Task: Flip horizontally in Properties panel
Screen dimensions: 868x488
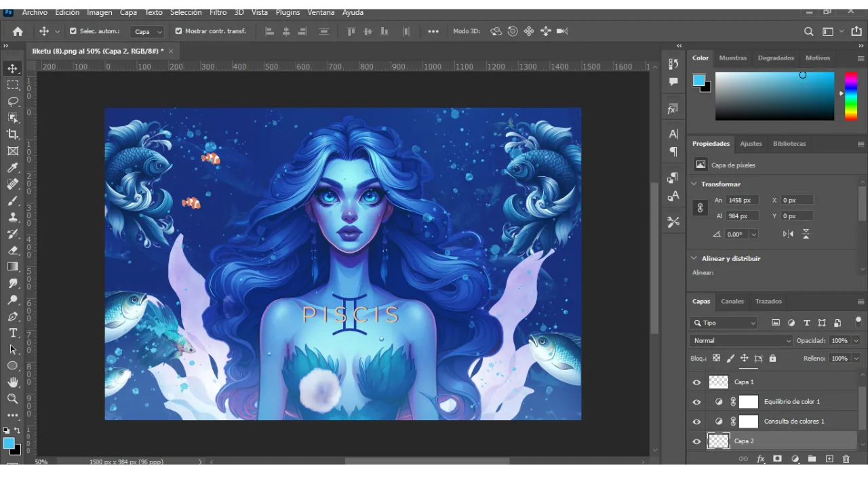Action: (x=788, y=234)
